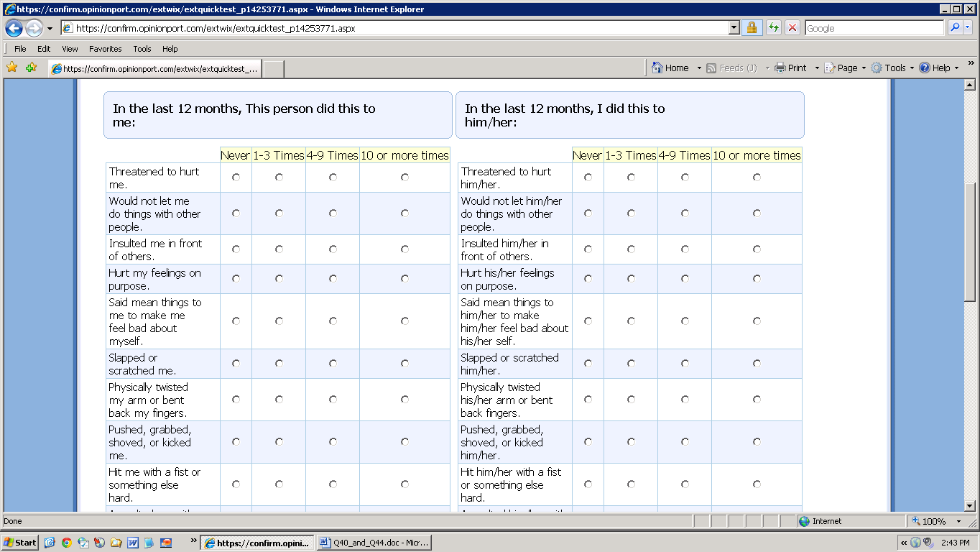The width and height of the screenshot is (980, 552).
Task: Select Never for 'Threatened to hurt him/her'
Action: (588, 178)
